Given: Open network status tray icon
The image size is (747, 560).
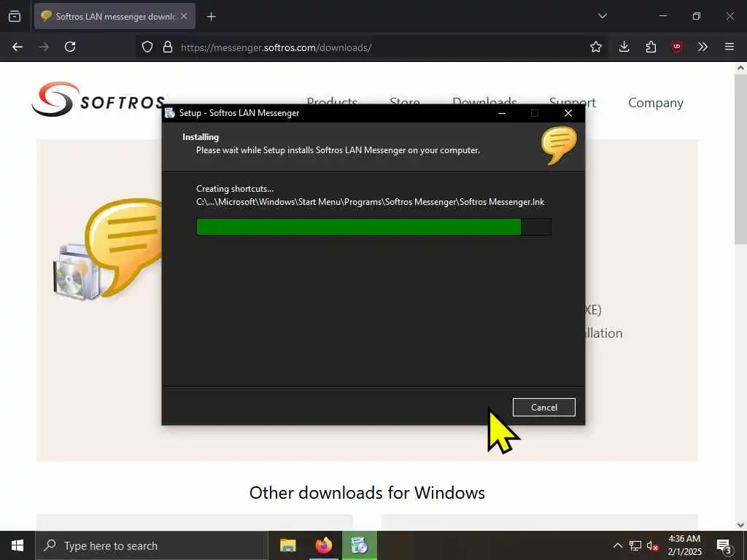Looking at the screenshot, I should (x=635, y=545).
